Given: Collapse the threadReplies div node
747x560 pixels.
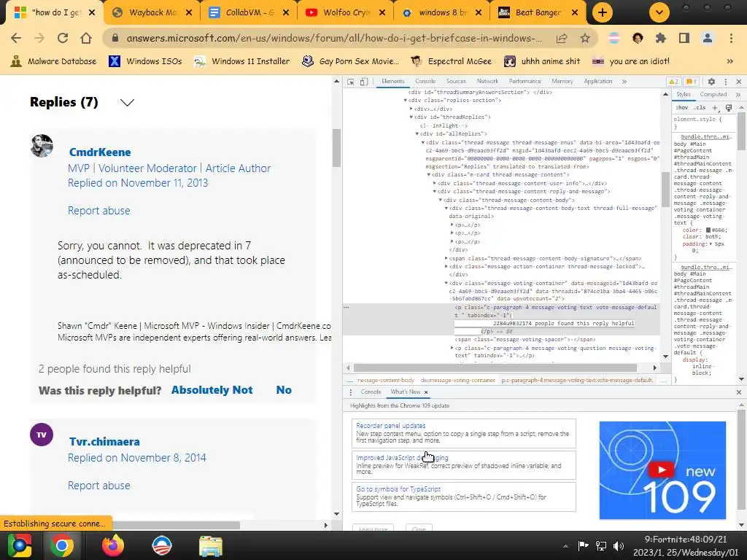Looking at the screenshot, I should click(411, 117).
